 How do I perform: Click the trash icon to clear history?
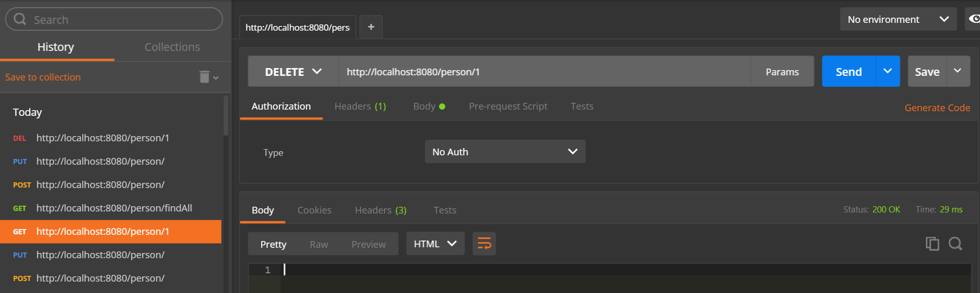click(204, 77)
